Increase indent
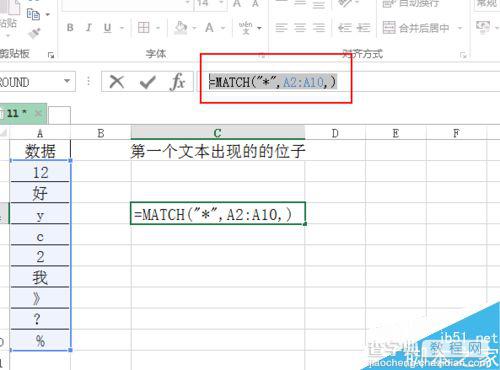500x370 pixels. 363,28
